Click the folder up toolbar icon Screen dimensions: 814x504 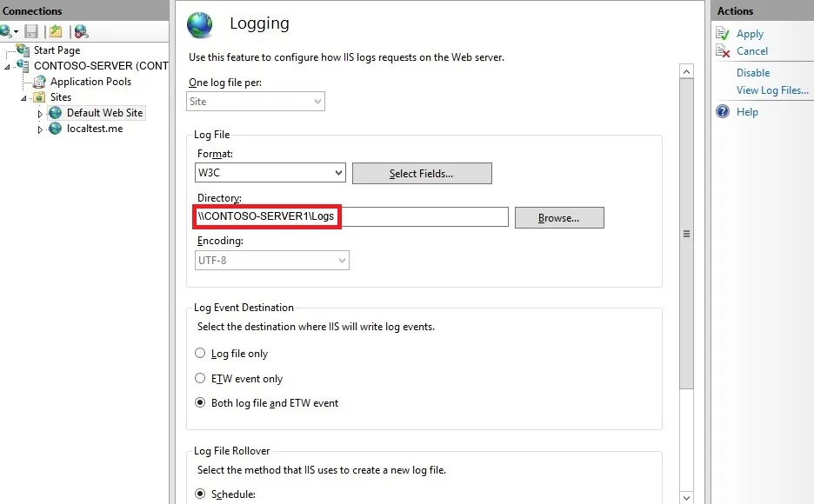56,31
